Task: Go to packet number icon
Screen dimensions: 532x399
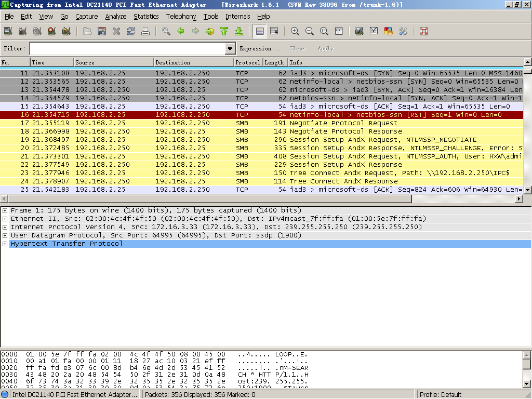Action: pos(210,31)
